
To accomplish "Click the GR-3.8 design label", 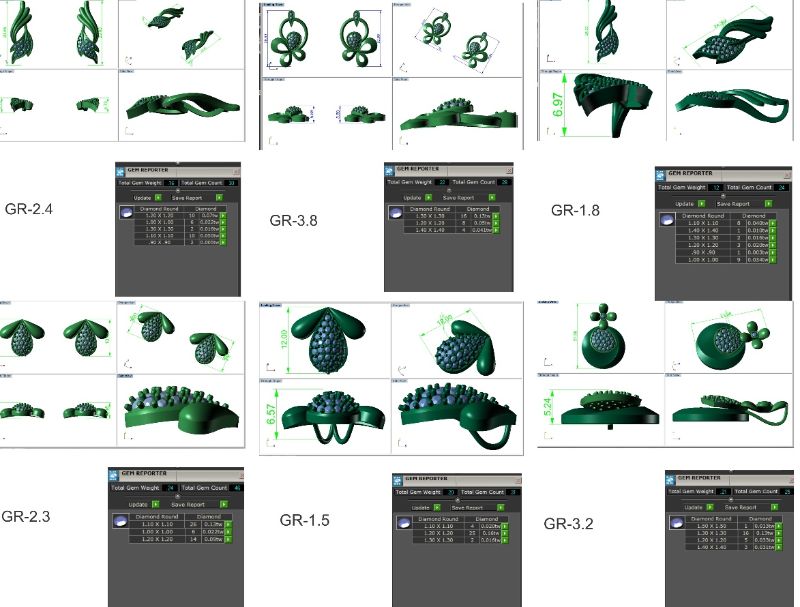I will 293,220.
